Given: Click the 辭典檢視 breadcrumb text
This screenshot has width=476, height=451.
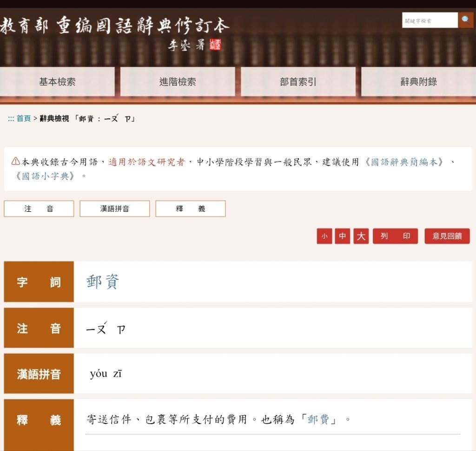Looking at the screenshot, I should pyautogui.click(x=54, y=118).
